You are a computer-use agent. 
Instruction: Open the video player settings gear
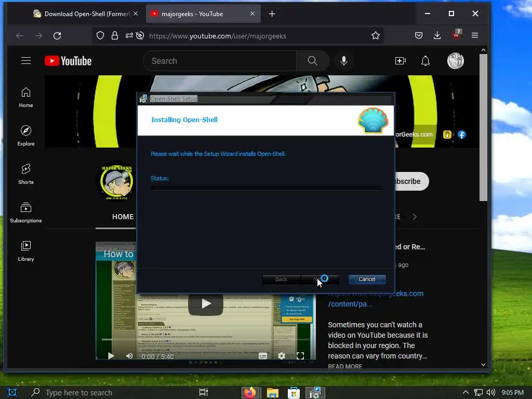281,356
